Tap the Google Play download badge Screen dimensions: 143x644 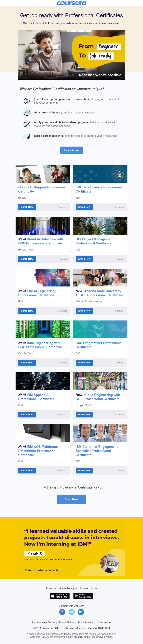click(83, 596)
